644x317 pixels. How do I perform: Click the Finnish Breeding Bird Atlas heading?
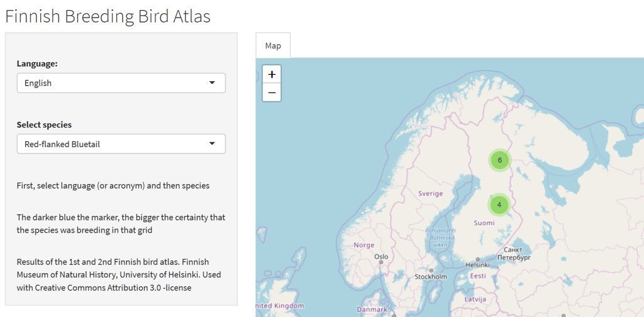pyautogui.click(x=108, y=16)
